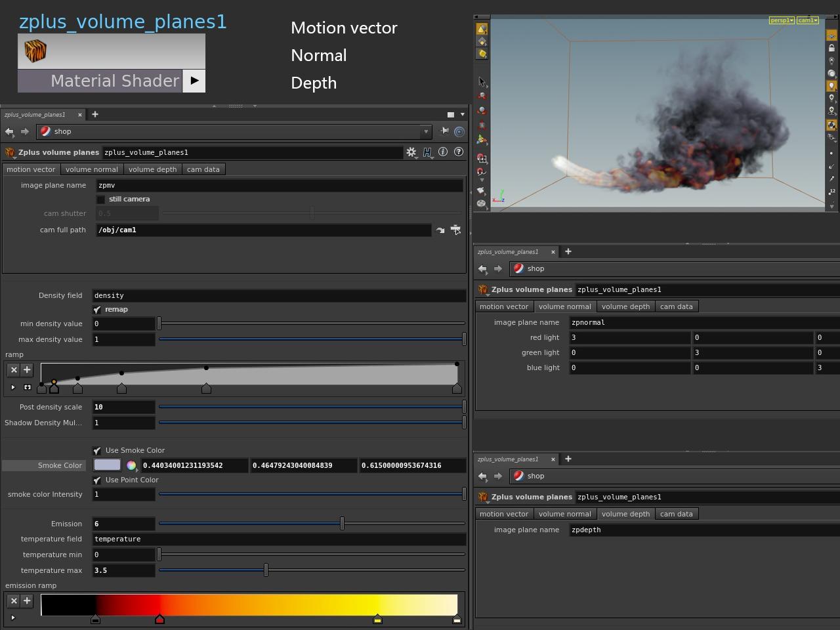Open volume depth tab in left panel

[152, 169]
